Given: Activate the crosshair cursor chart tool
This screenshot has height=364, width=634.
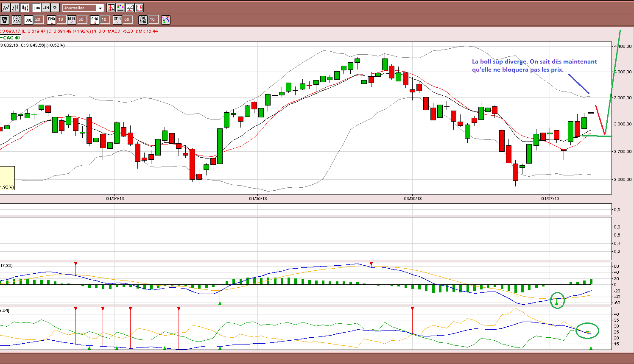Looking at the screenshot, I should (x=111, y=8).
